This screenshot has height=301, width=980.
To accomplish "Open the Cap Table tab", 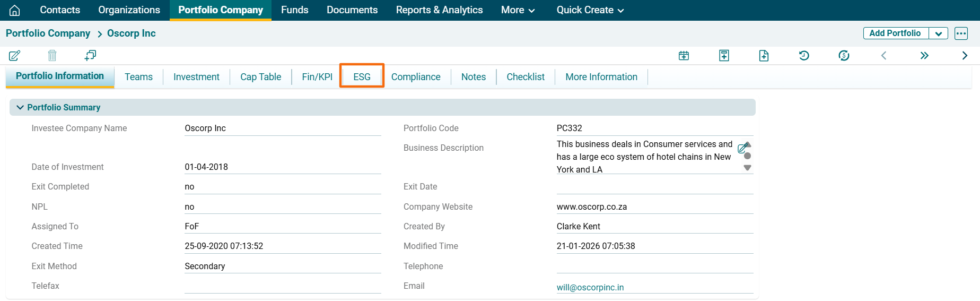I will (x=260, y=77).
